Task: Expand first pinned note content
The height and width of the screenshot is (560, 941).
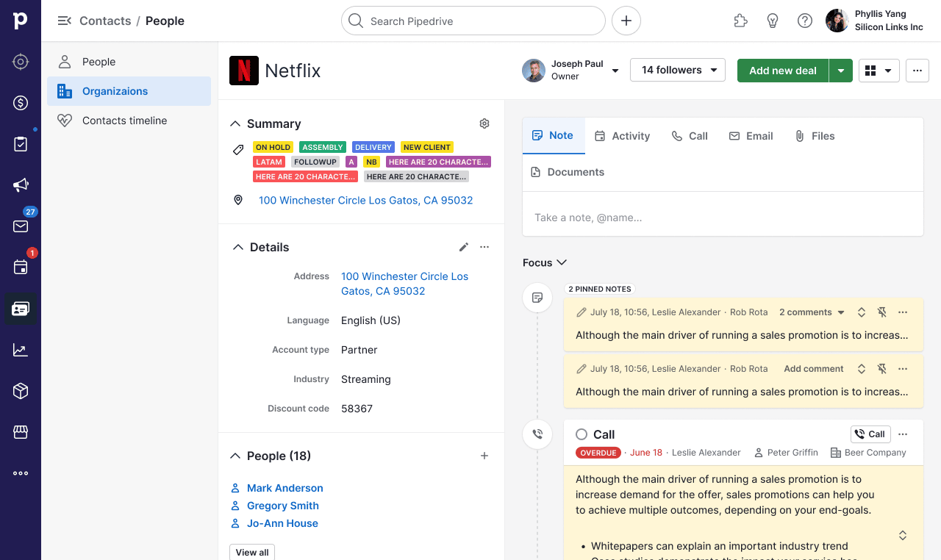Action: [862, 312]
